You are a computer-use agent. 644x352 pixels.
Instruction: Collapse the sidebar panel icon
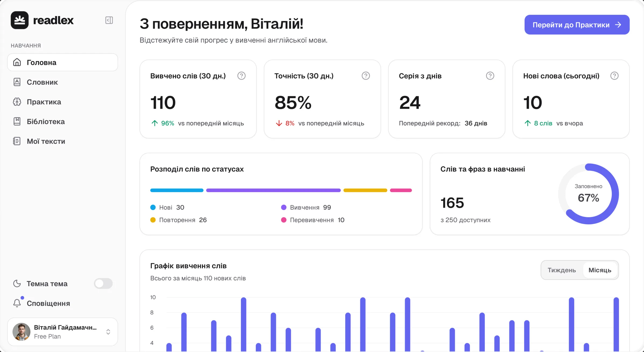pyautogui.click(x=109, y=20)
